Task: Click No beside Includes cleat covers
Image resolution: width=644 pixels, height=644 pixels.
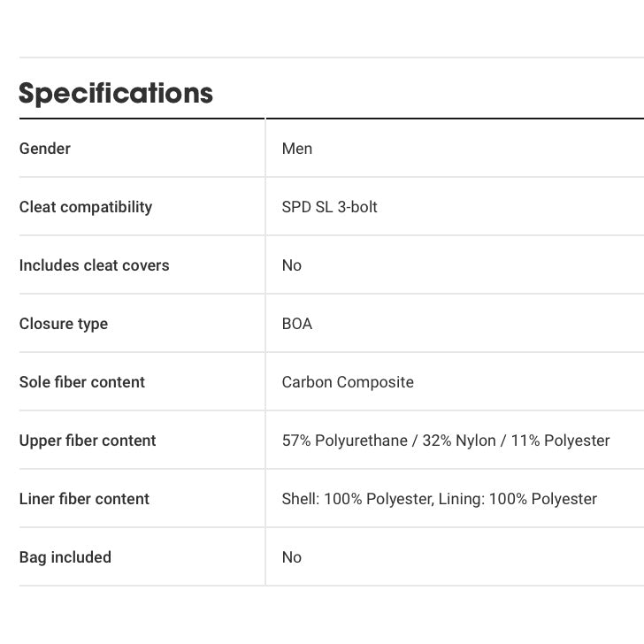Action: (292, 265)
